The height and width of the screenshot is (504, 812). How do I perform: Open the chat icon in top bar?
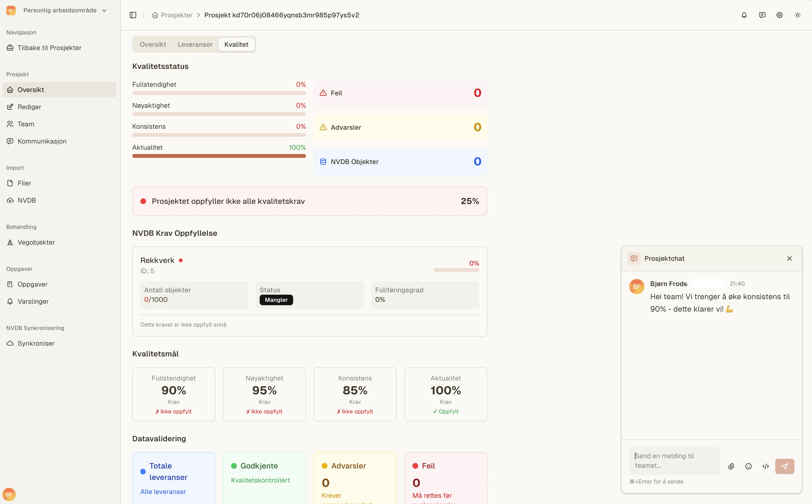(762, 15)
